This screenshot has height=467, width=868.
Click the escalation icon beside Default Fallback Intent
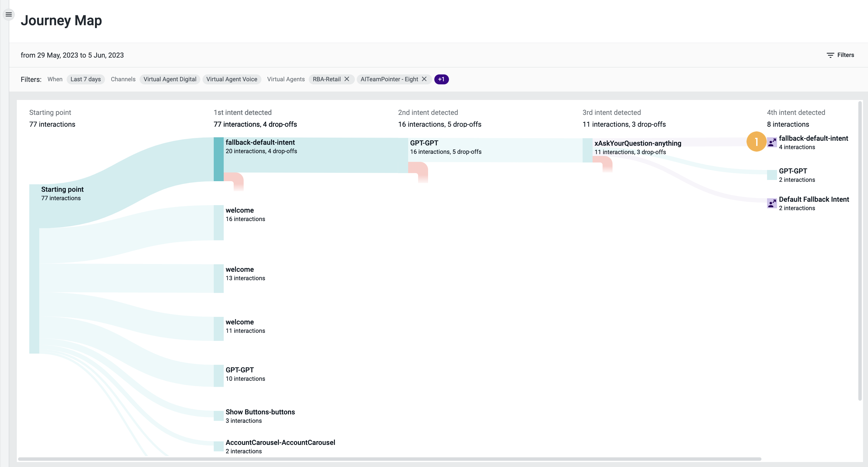(x=772, y=203)
